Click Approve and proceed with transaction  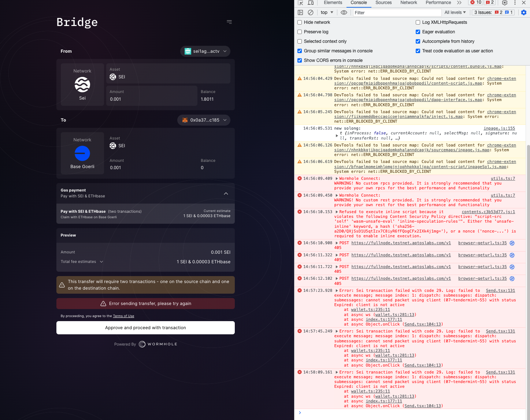point(145,328)
